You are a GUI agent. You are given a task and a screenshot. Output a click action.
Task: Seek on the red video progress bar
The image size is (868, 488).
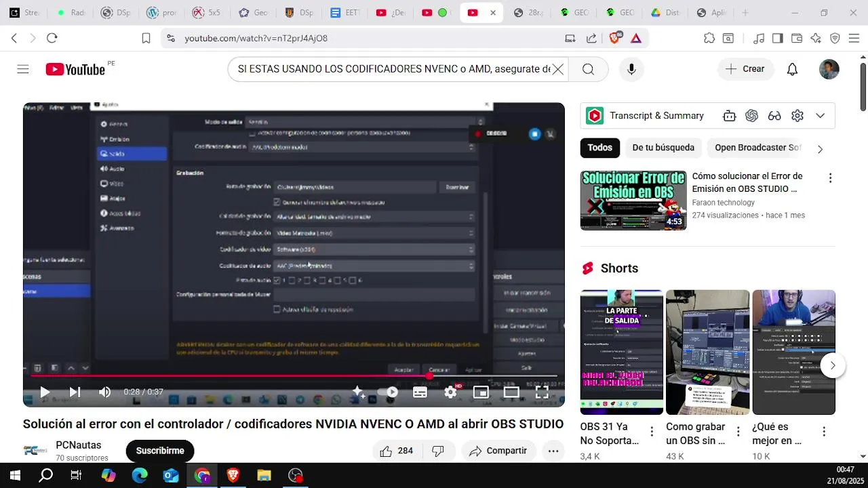coord(294,375)
